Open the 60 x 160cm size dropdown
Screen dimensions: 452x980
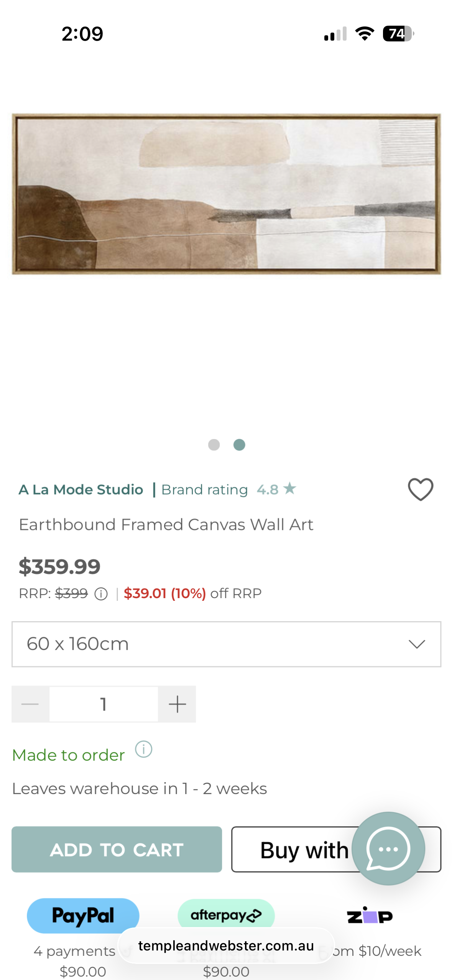click(215, 644)
